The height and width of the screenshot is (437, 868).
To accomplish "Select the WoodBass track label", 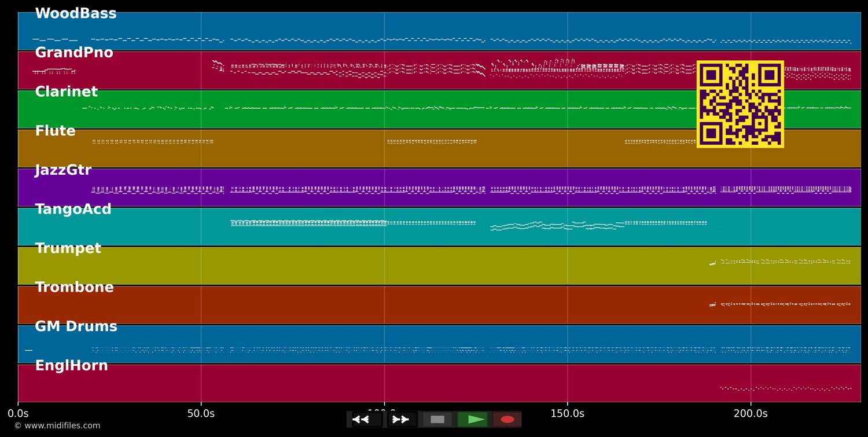I will 76,14.
